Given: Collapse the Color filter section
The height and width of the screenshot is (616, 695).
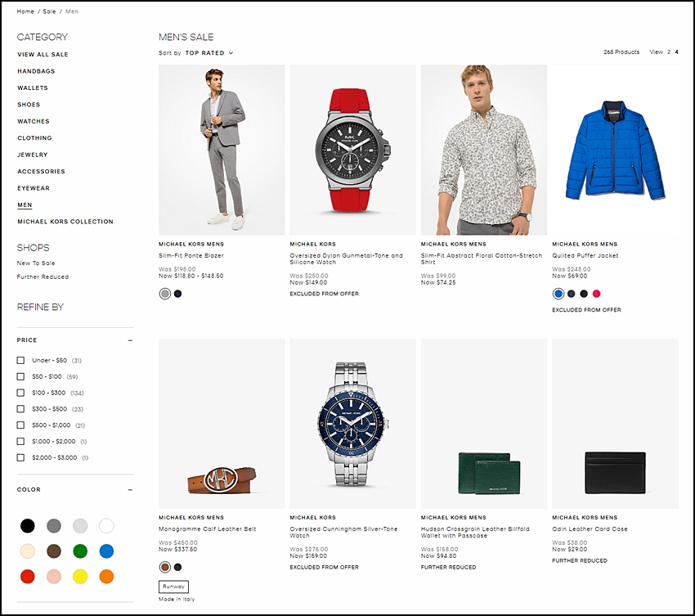Looking at the screenshot, I should [x=130, y=489].
